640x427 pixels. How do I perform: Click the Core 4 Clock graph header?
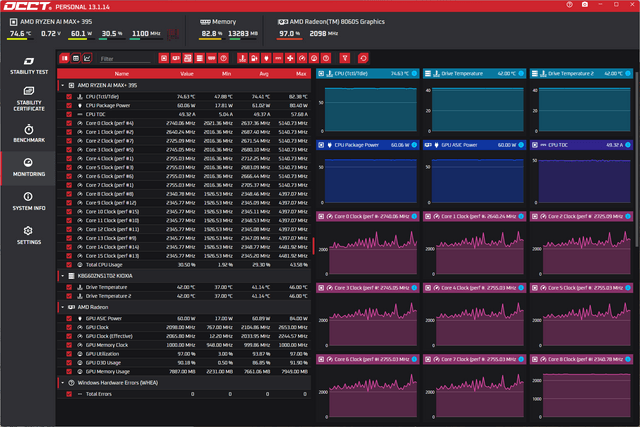[x=474, y=288]
